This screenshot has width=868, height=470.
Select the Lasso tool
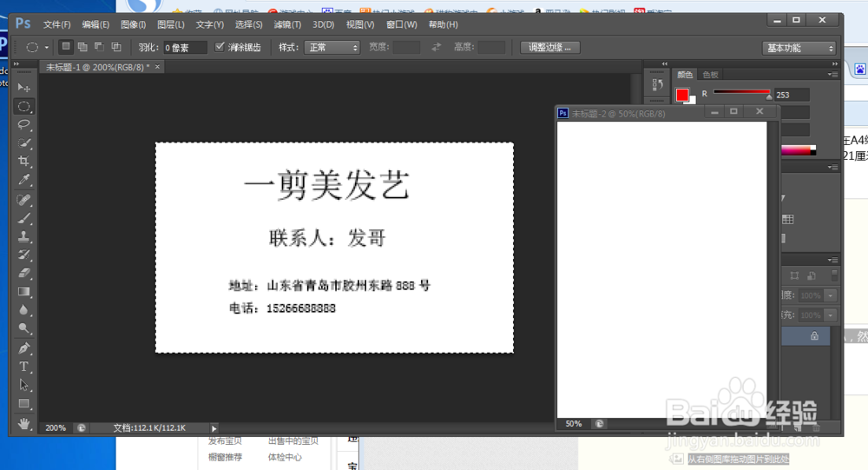coord(23,124)
